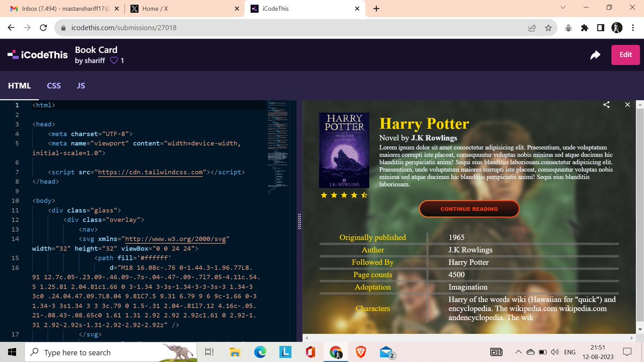Open the iCodeThis logo home link
Viewport: 644px width, 362px height.
(x=38, y=55)
